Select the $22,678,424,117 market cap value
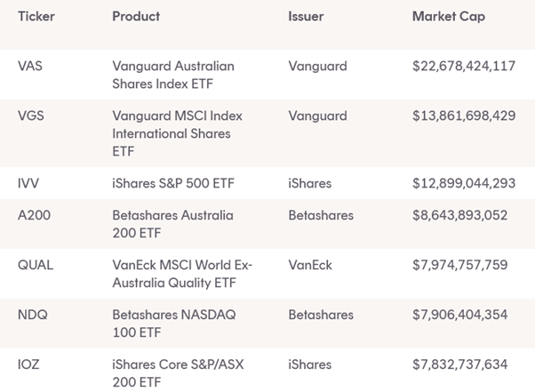The width and height of the screenshot is (535, 392). [x=464, y=67]
